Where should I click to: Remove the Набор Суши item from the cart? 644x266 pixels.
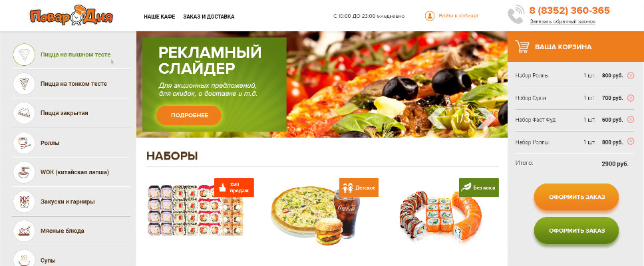[x=631, y=98]
